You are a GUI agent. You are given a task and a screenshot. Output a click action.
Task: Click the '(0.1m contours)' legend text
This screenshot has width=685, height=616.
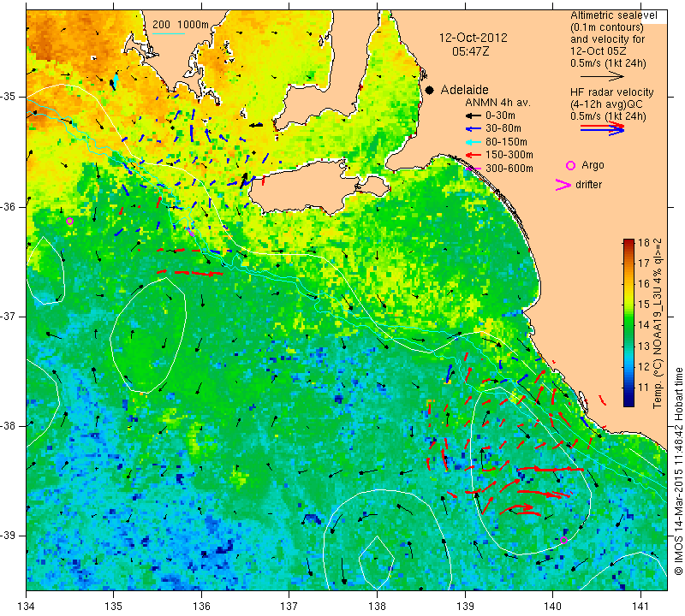[x=607, y=27]
